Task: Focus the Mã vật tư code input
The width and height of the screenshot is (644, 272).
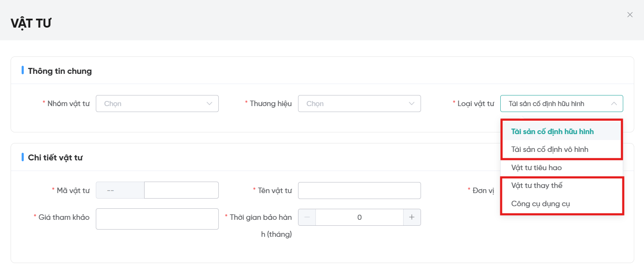Action: (181, 191)
